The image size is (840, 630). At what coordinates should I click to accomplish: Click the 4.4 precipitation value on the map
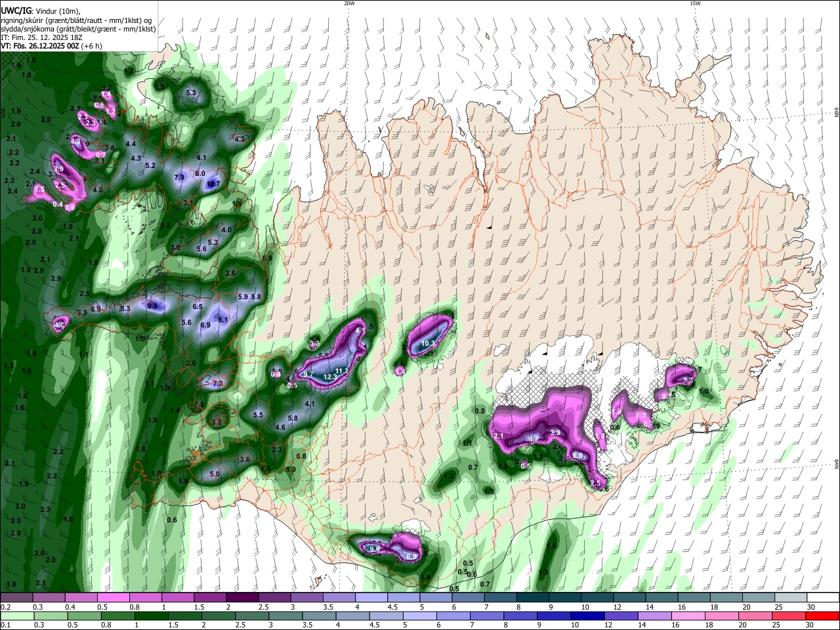click(x=131, y=144)
